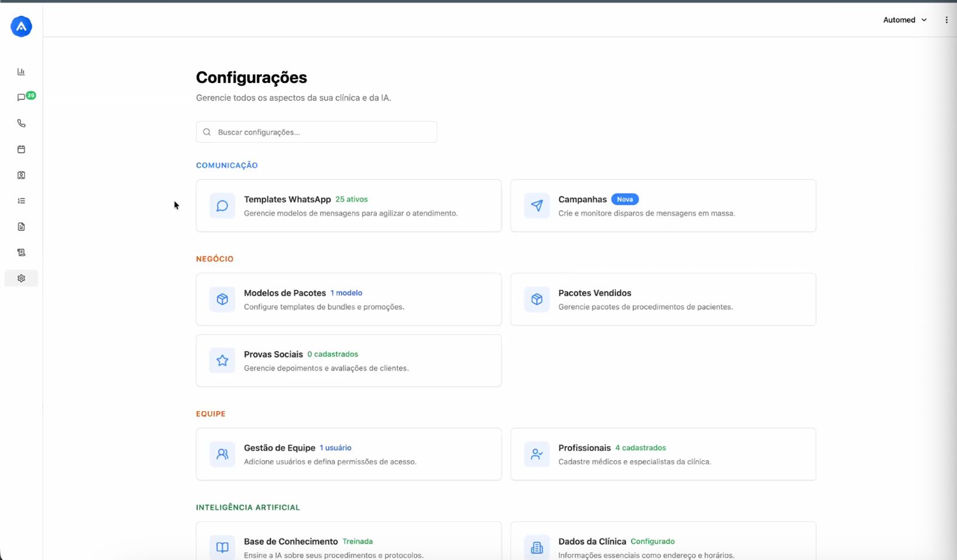
Task: Click the 'Configurado' status text
Action: pyautogui.click(x=653, y=541)
